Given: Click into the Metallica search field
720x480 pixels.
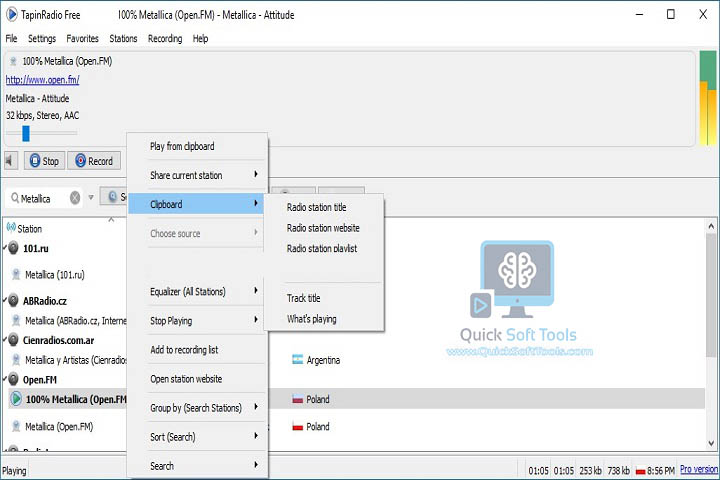Looking at the screenshot, I should [x=44, y=198].
